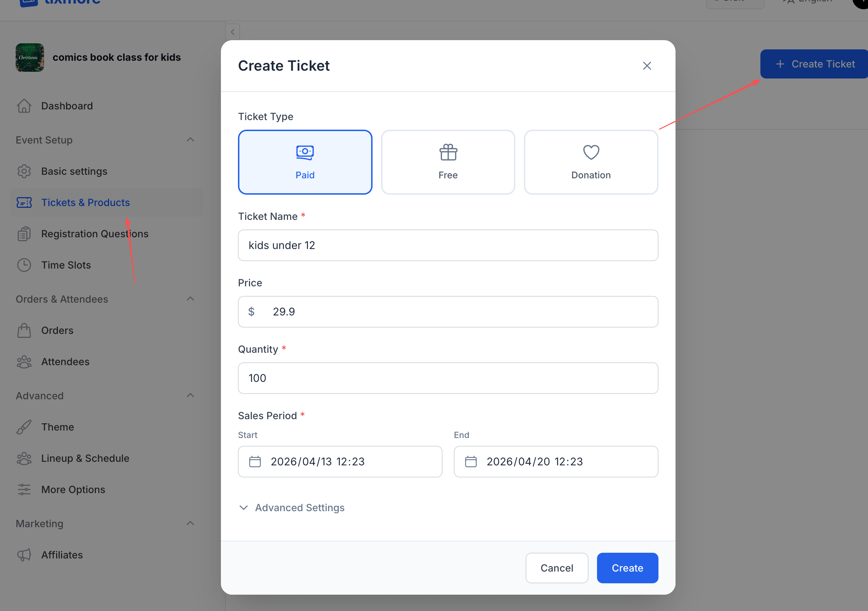The width and height of the screenshot is (868, 611).
Task: Go to the Attendees page
Action: [65, 362]
